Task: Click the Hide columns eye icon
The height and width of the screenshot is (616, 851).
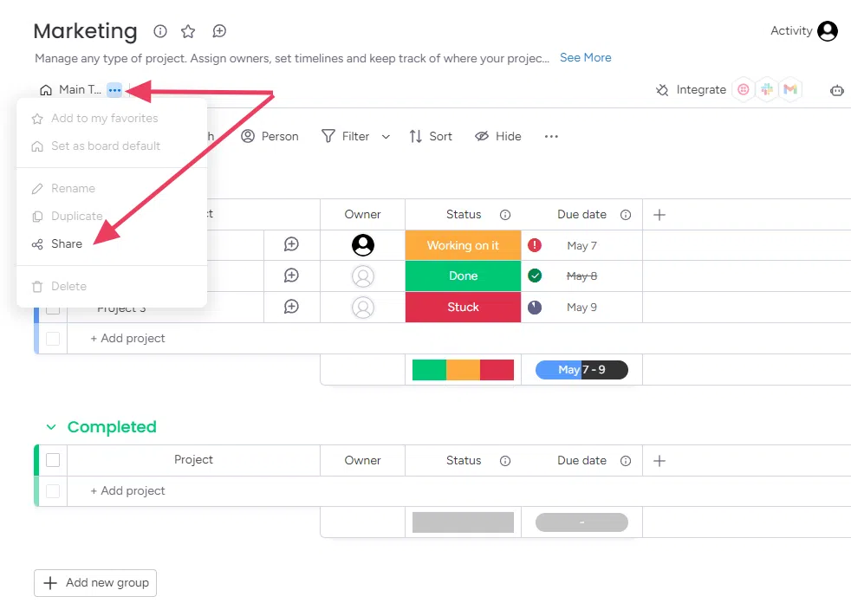Action: pos(482,136)
